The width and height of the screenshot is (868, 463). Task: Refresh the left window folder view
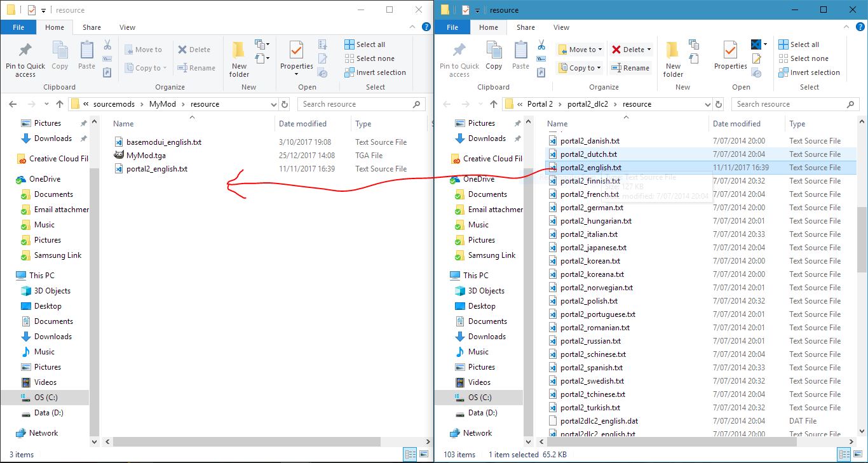(285, 104)
